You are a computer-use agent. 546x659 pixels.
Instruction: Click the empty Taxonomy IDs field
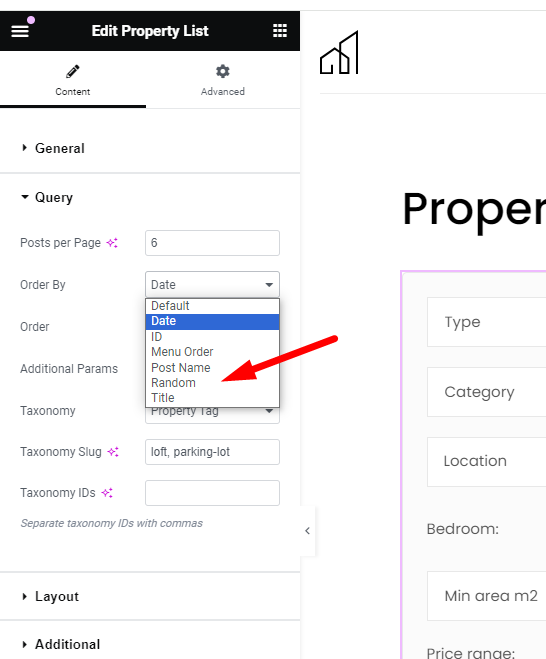point(212,493)
